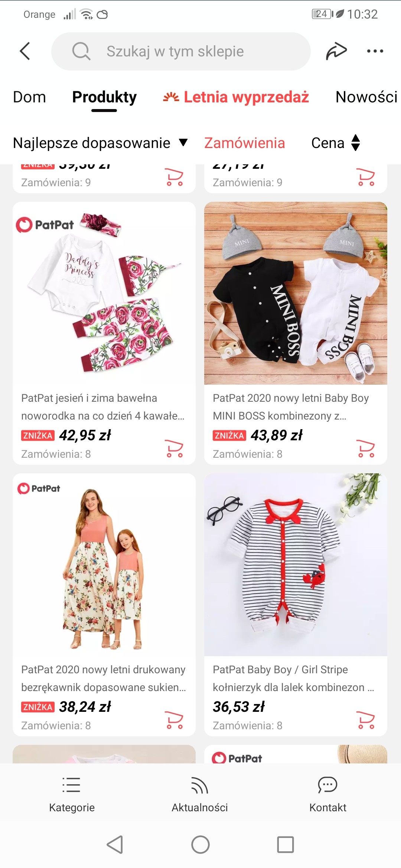Open Kontakt chat icon

pos(327,785)
